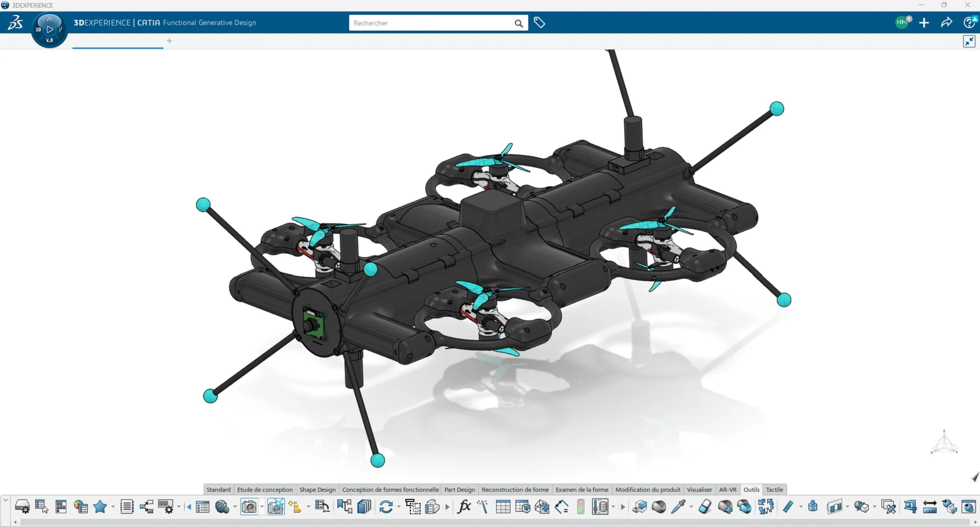This screenshot has width=980, height=528.
Task: Open the Shape Design tab
Action: (317, 489)
